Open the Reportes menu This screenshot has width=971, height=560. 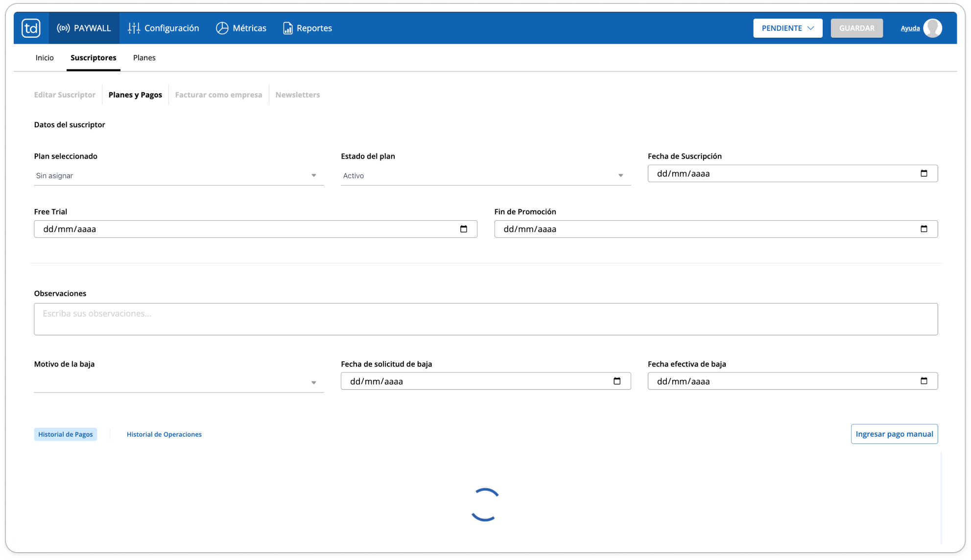308,28
